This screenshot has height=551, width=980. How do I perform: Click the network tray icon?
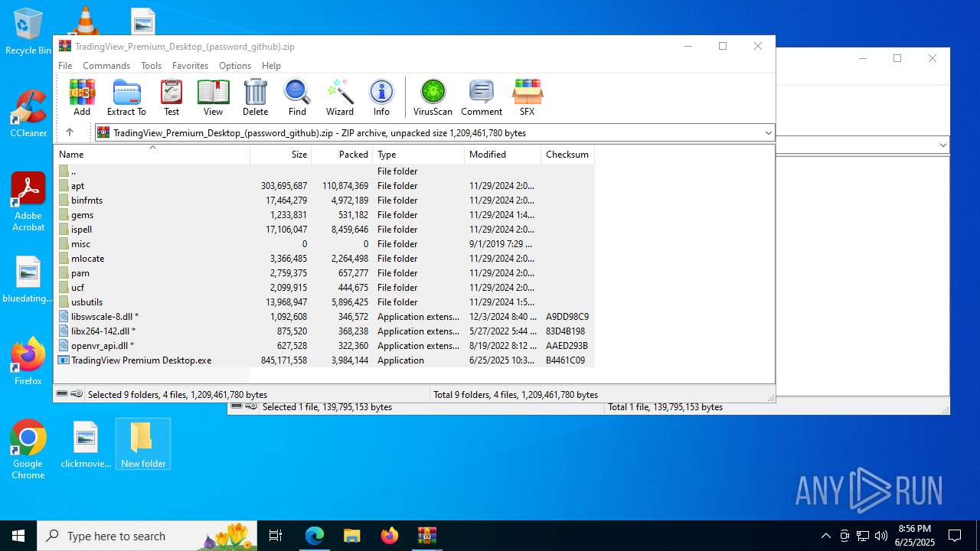pos(863,536)
